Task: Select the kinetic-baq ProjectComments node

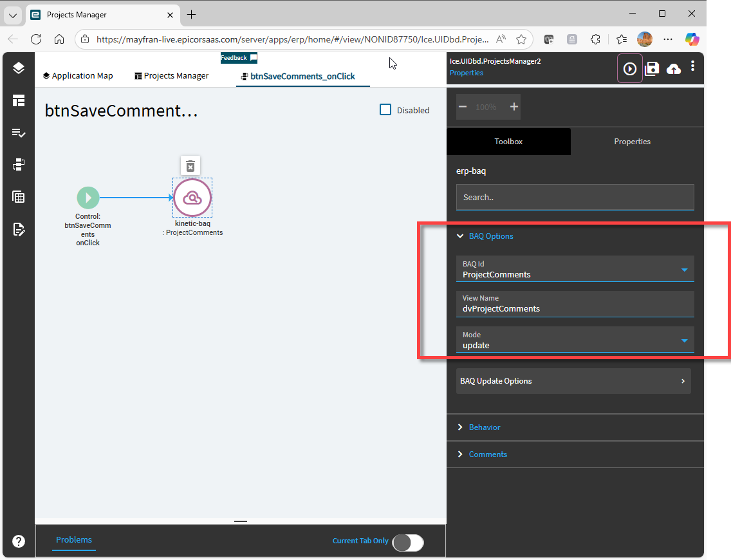Action: click(x=192, y=198)
